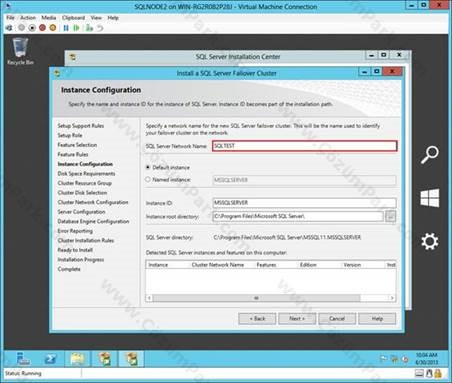
Task: Click the greyed-out Start VM toolbar icon
Action: (x=22, y=28)
